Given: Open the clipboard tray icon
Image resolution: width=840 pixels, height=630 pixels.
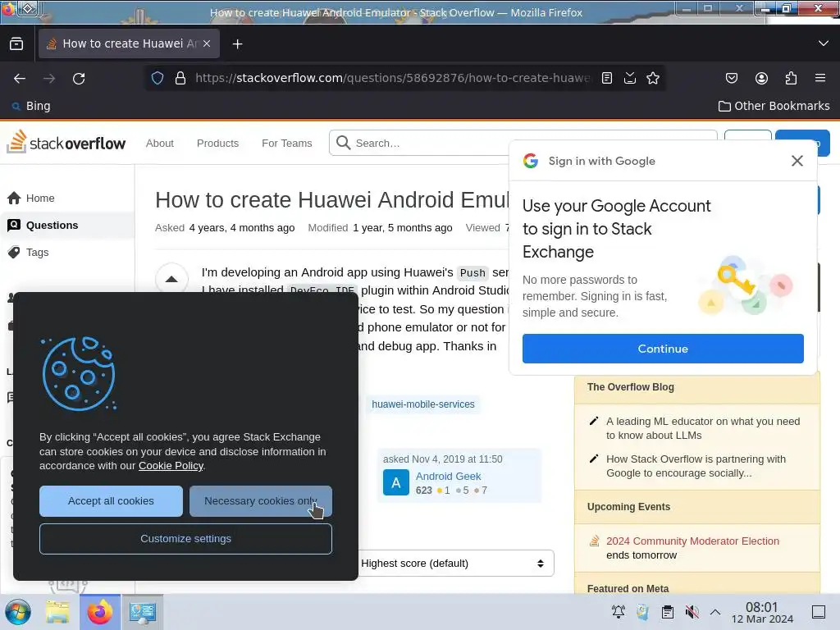Looking at the screenshot, I should [668, 612].
